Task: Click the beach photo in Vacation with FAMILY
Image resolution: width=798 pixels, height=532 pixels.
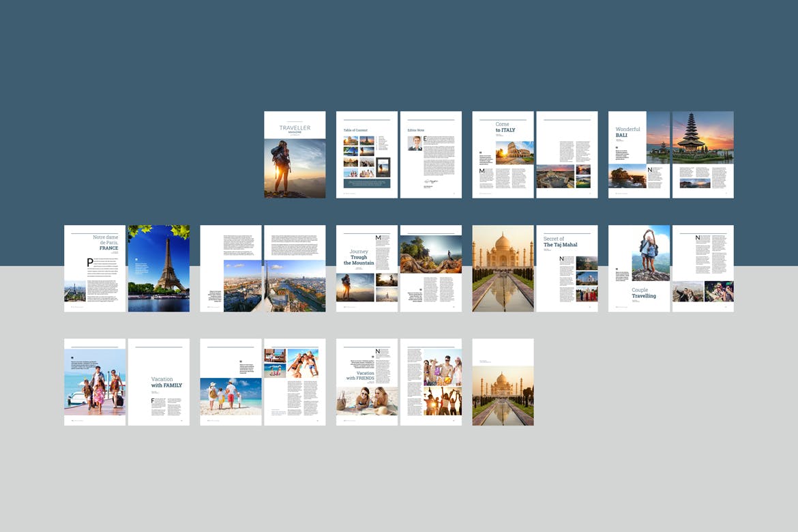Action: (x=231, y=396)
